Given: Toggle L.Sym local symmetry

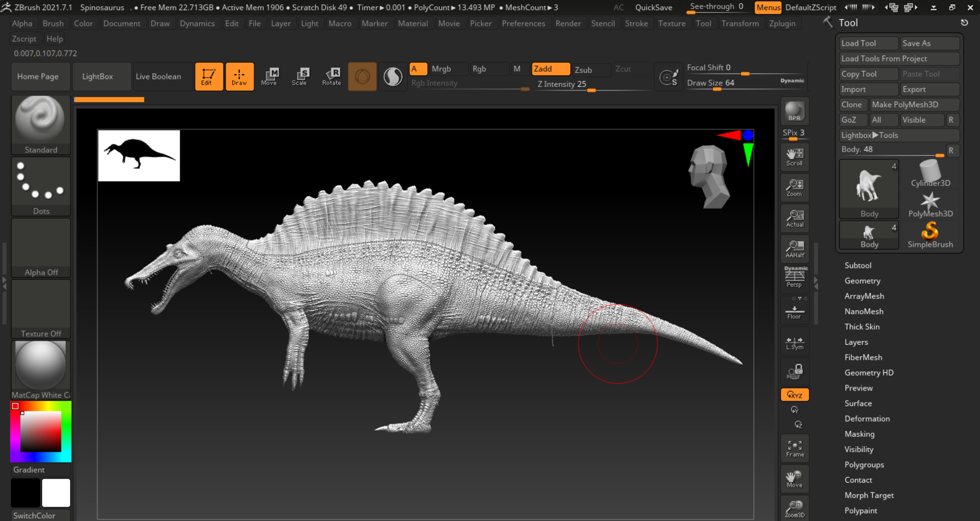Looking at the screenshot, I should pos(795,342).
